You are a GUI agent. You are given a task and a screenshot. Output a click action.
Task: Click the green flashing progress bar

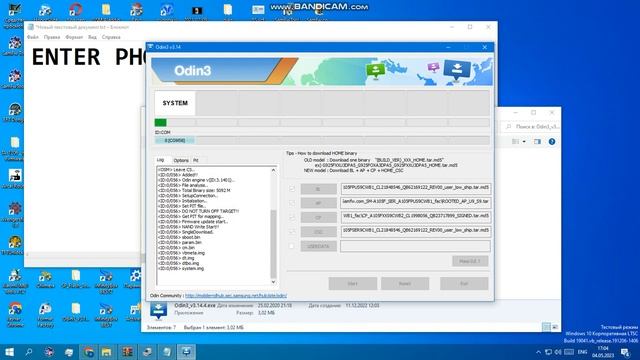pyautogui.click(x=160, y=122)
